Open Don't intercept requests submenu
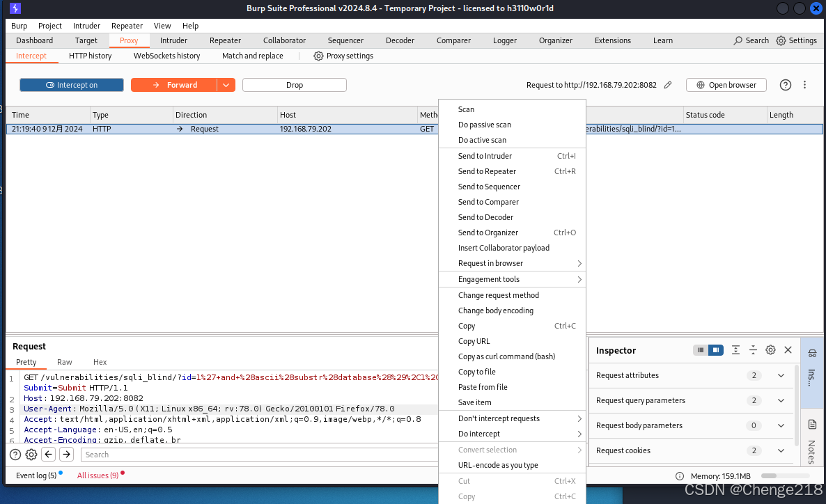The width and height of the screenshot is (826, 504). pyautogui.click(x=511, y=418)
